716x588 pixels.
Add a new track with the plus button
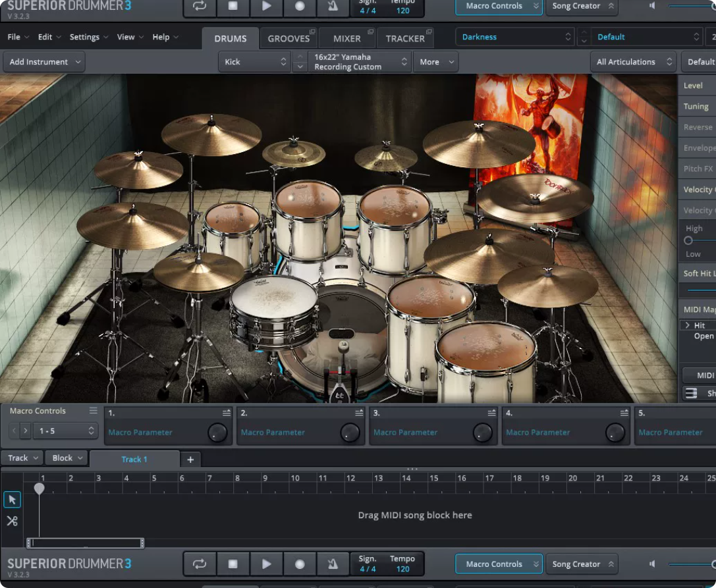[190, 460]
